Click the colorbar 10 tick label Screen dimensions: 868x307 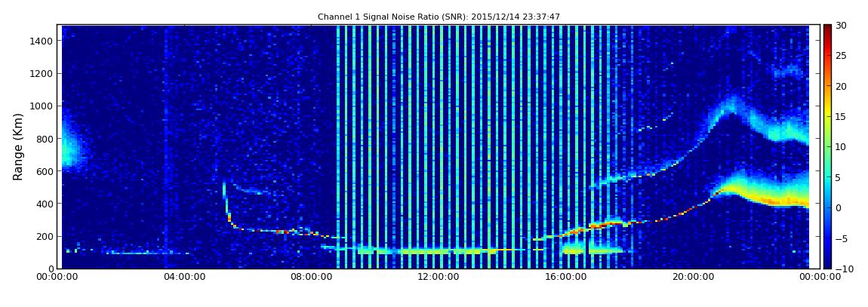coord(842,146)
